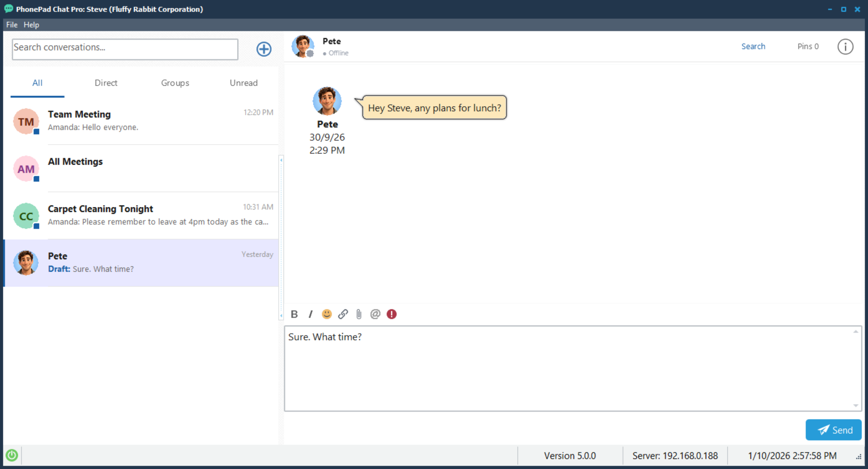Toggle italic formatting in message toolbar
This screenshot has height=469, width=868.
pos(311,314)
